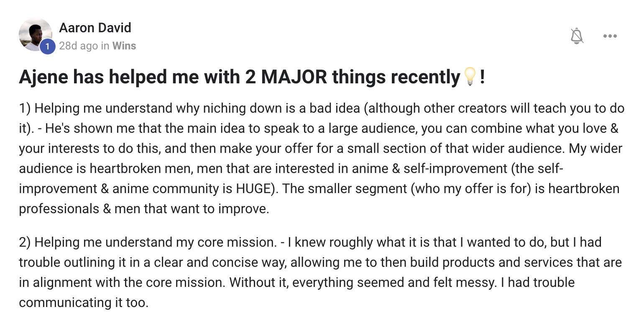The width and height of the screenshot is (644, 325).
Task: Click the blue level 1 badge
Action: point(47,46)
